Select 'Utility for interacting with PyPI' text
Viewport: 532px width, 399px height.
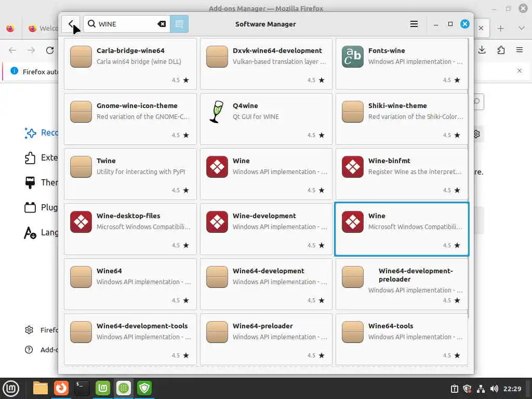[x=140, y=171]
